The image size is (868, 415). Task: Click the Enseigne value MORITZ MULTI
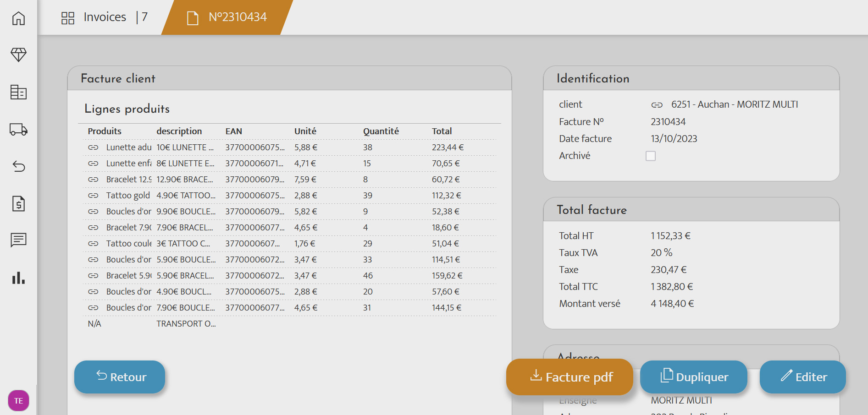(x=681, y=400)
